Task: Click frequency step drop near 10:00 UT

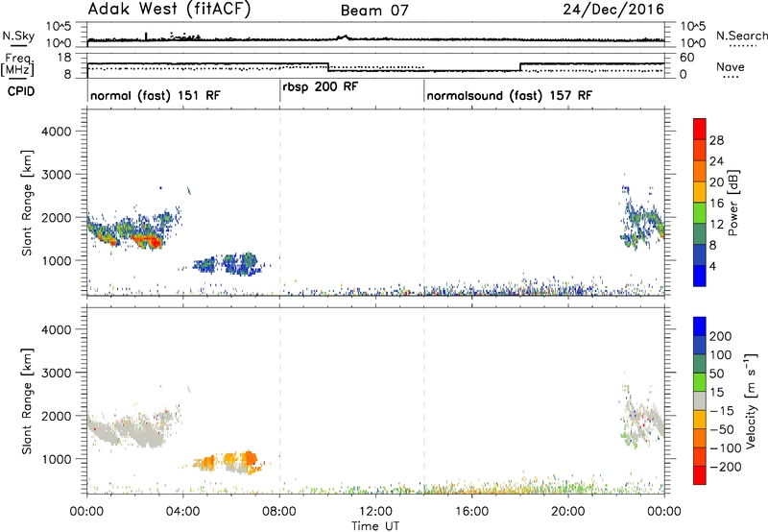Action: pyautogui.click(x=328, y=67)
